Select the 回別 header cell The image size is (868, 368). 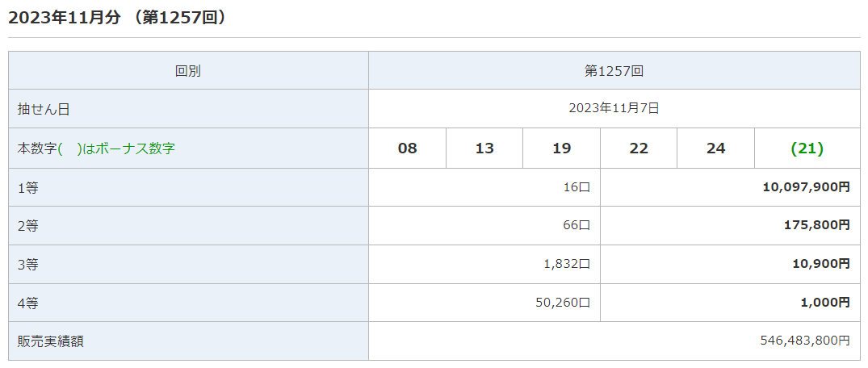coord(188,71)
